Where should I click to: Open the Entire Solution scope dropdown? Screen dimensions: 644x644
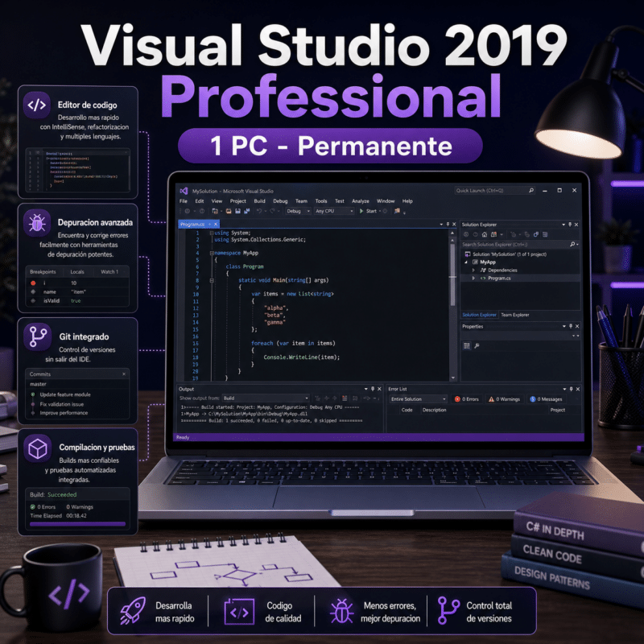coord(418,399)
